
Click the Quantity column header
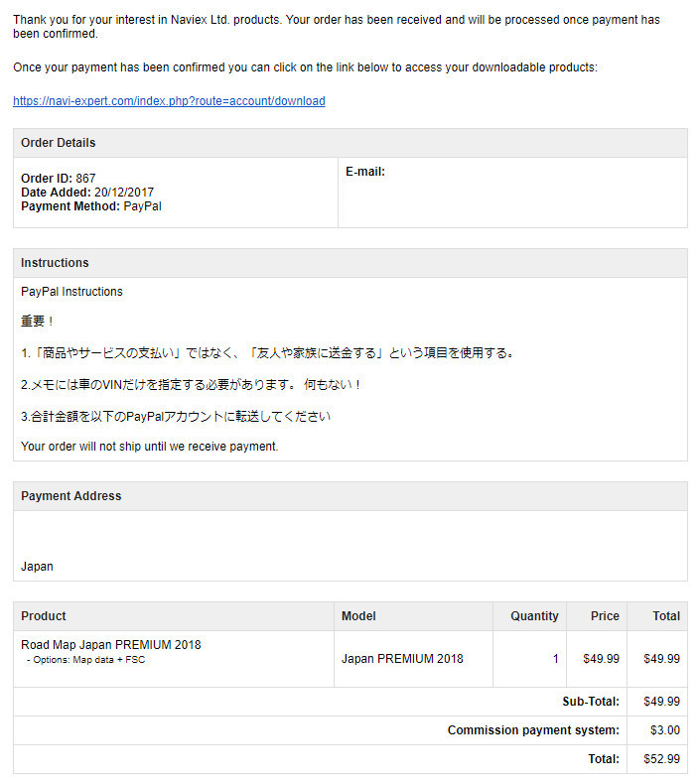534,616
